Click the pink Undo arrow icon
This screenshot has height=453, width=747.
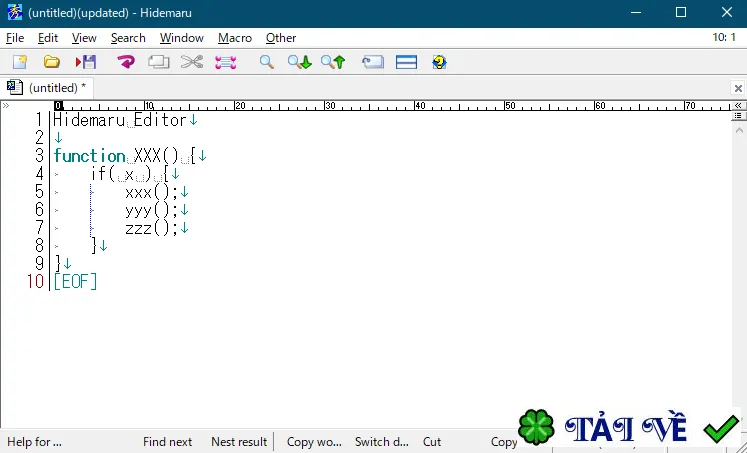click(x=126, y=62)
